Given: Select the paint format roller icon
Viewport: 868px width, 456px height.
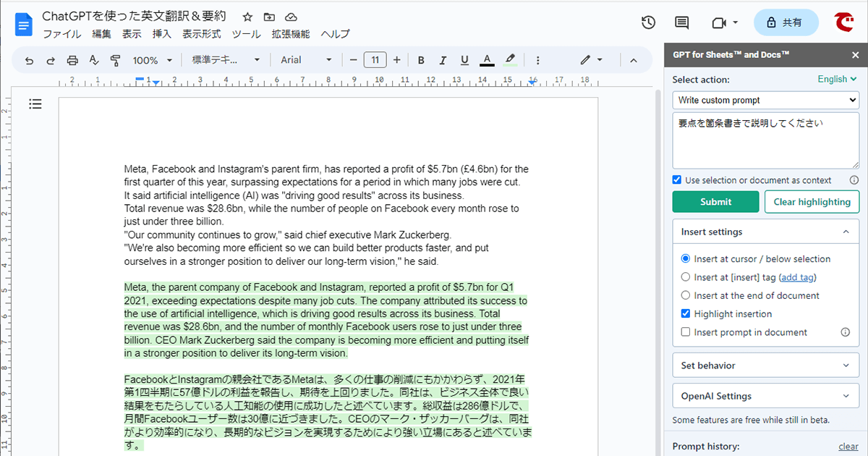Looking at the screenshot, I should coord(115,61).
